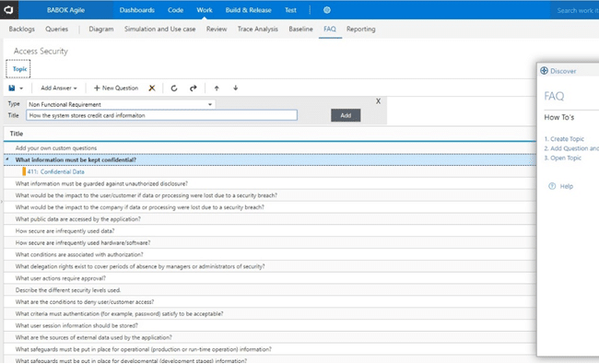Select 'infrequently used hardware/software' question
The width and height of the screenshot is (599, 364).
click(x=270, y=243)
